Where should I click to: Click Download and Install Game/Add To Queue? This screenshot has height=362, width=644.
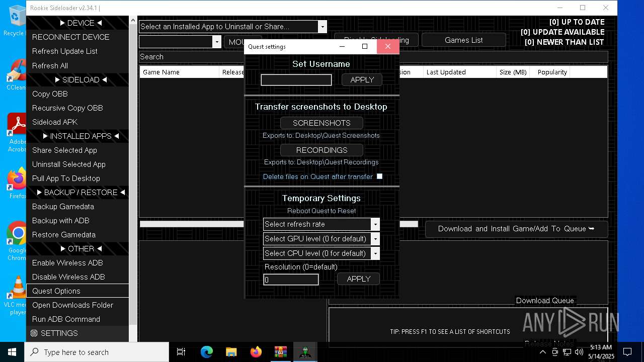click(516, 229)
